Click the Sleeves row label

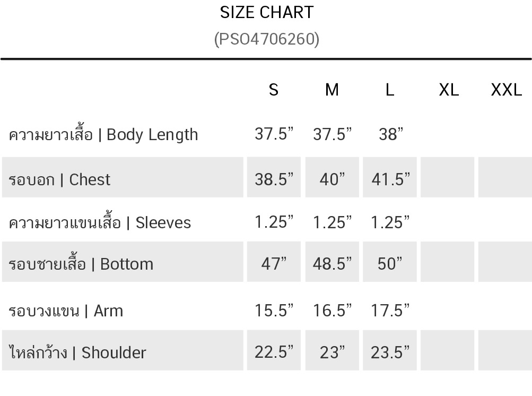tap(100, 222)
